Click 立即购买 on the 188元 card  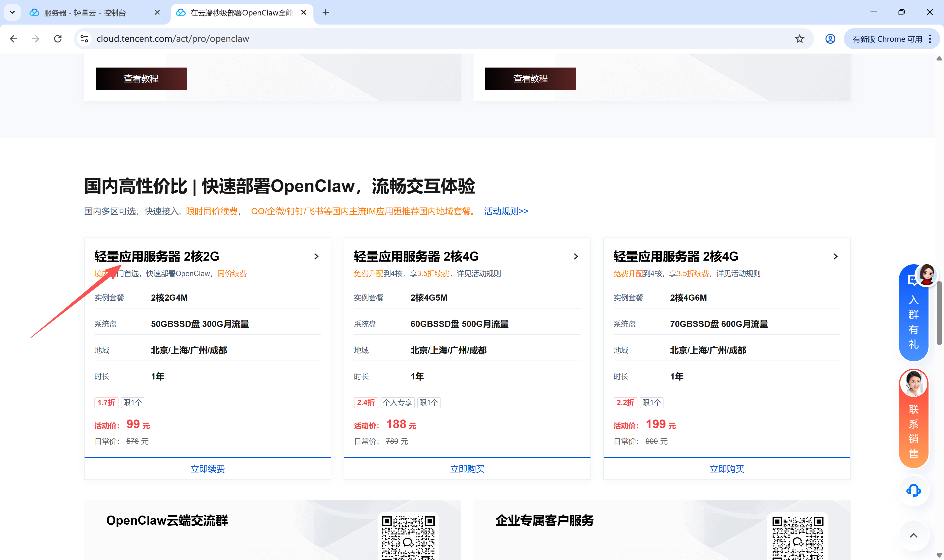click(467, 469)
